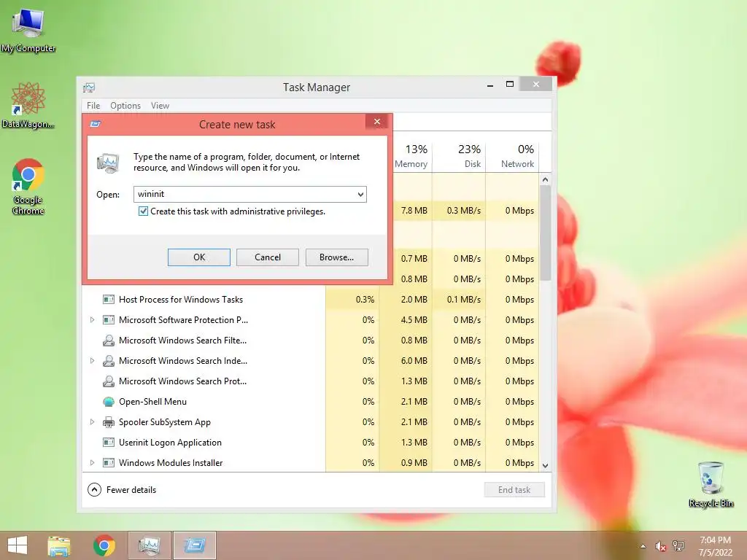747x560 pixels.
Task: Open the DataWagon desktop shortcut
Action: 28,106
